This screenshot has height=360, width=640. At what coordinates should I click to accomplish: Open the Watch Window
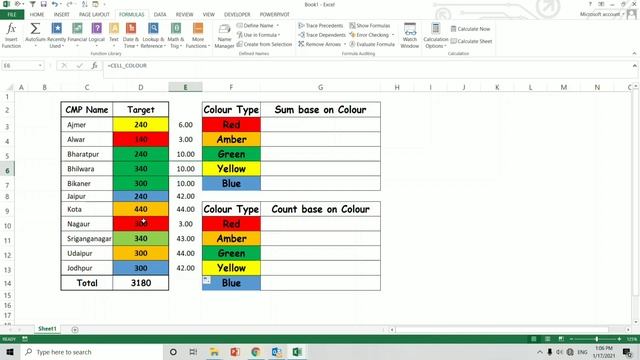click(x=410, y=36)
